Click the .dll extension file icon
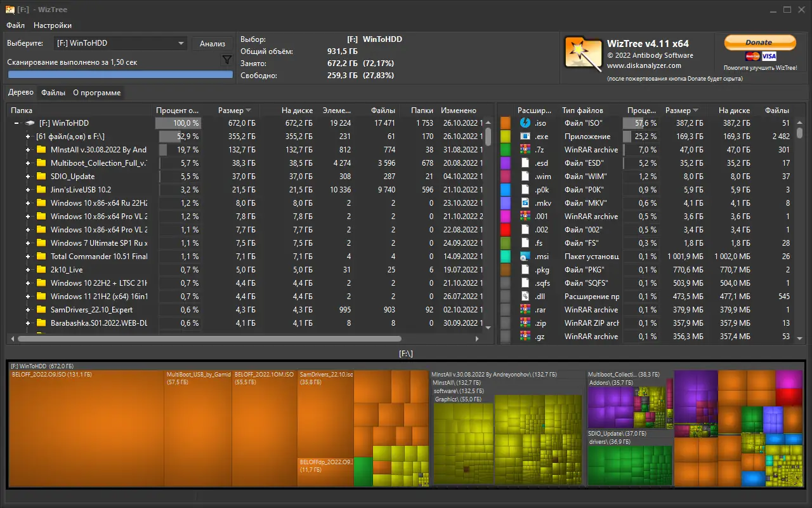 click(525, 297)
